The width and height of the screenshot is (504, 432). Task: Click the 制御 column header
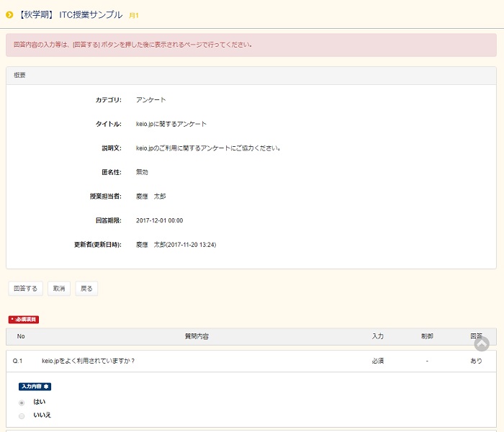[427, 336]
